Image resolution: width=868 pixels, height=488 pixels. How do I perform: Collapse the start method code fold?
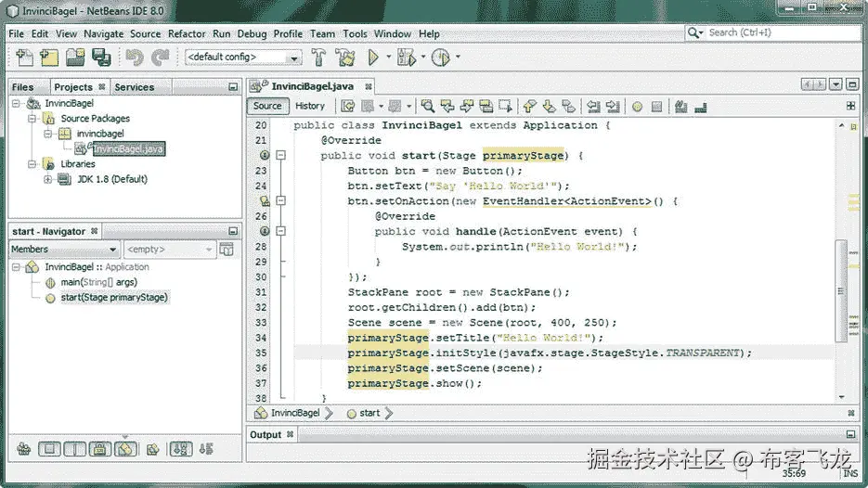[280, 156]
